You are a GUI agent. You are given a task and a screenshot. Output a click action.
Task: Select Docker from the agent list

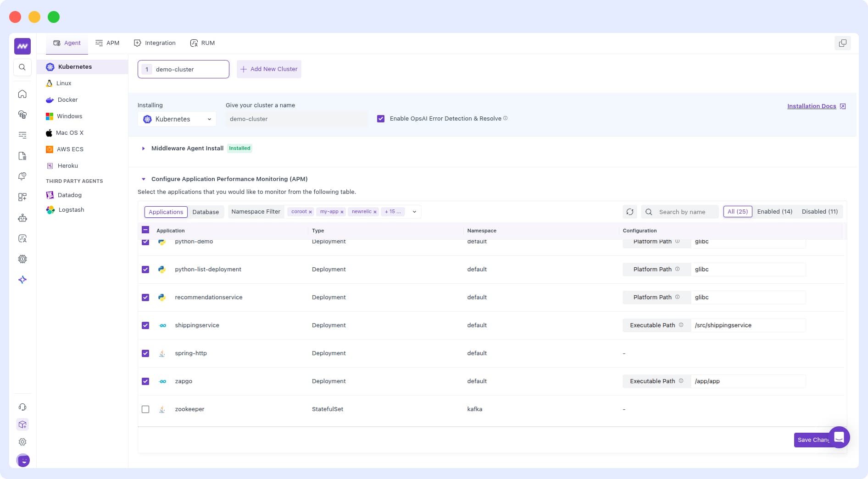pyautogui.click(x=68, y=99)
